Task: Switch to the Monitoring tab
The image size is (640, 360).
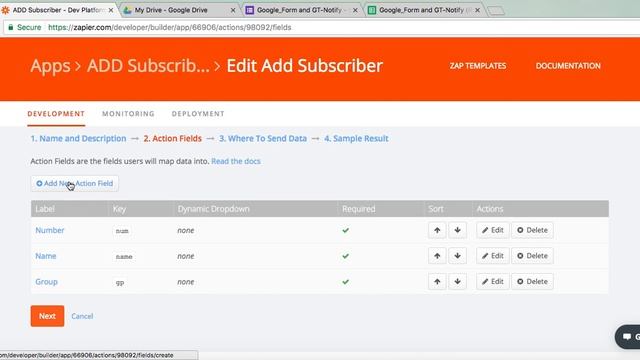Action: pos(128,114)
